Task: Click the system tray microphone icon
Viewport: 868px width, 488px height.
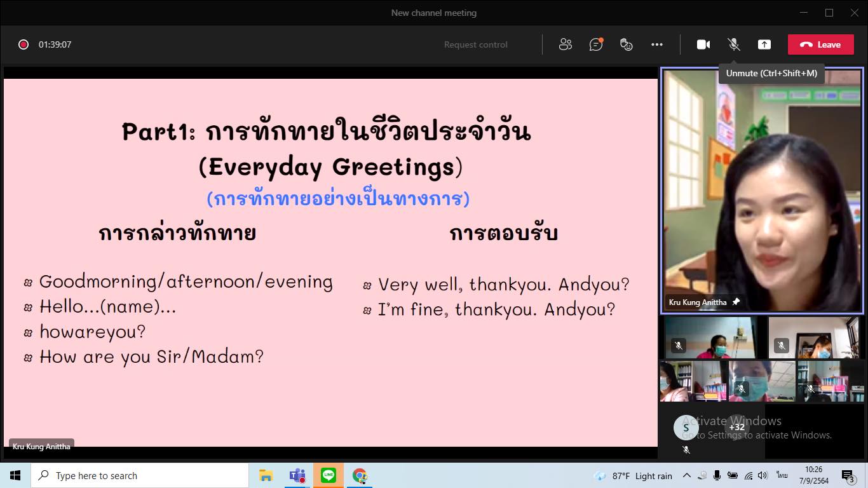Action: click(x=717, y=475)
